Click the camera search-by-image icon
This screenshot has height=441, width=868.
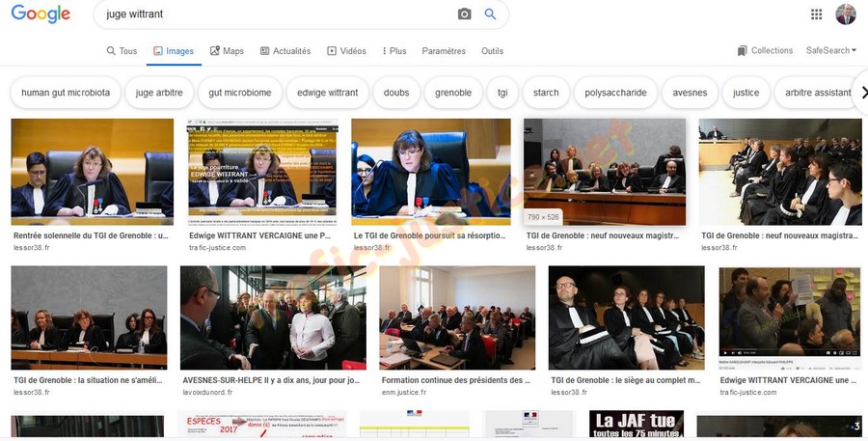[x=464, y=14]
